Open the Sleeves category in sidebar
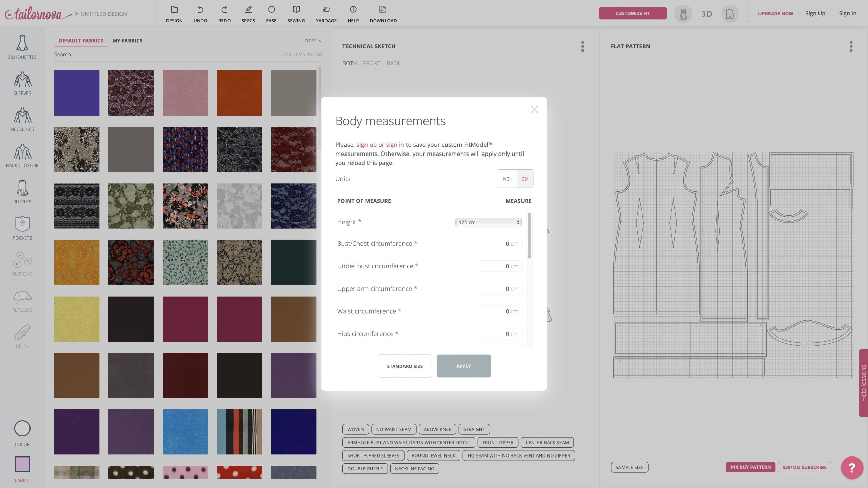 (x=22, y=83)
